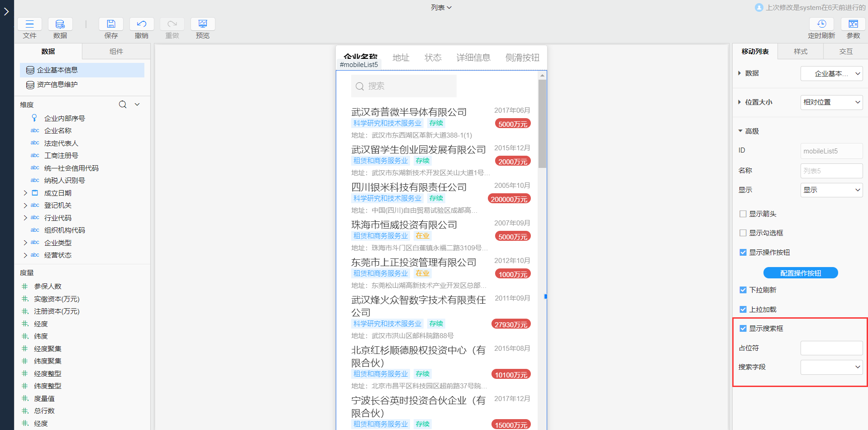The width and height of the screenshot is (868, 430).
Task: Enable the 显示箭头 checkbox
Action: coord(743,214)
